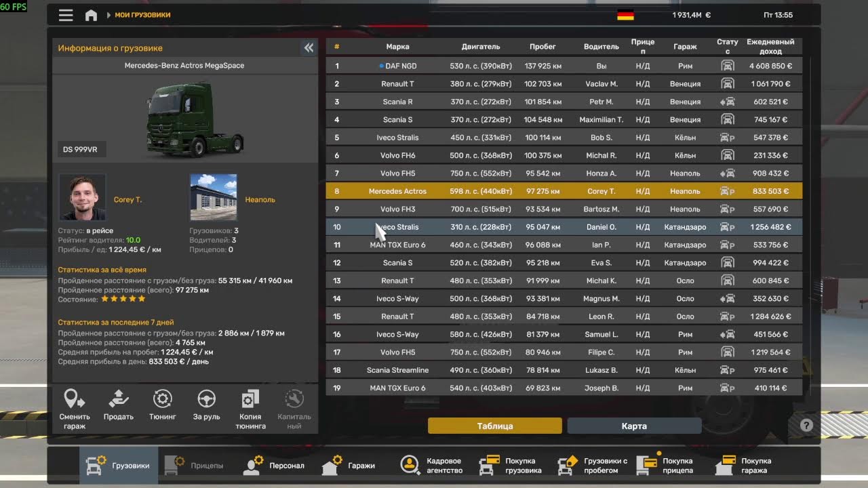Click the Неаполь garage thumbnail
Viewport: 868px width, 488px height.
pos(214,197)
